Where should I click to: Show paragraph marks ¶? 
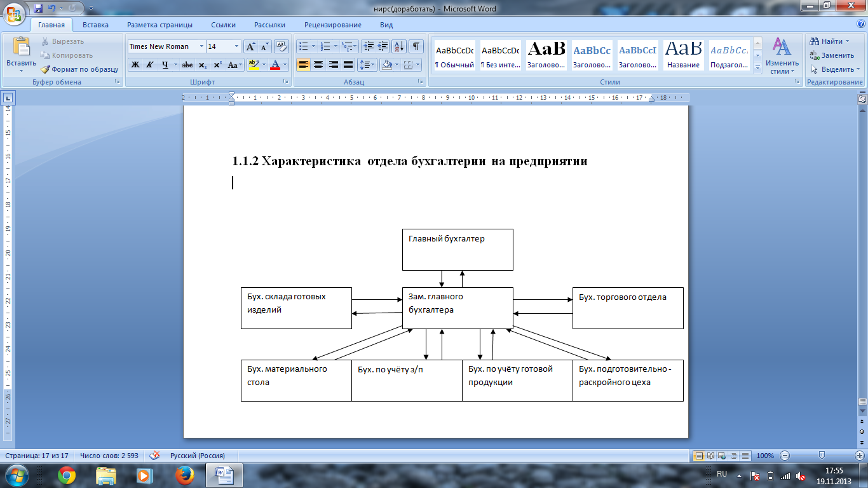point(416,46)
